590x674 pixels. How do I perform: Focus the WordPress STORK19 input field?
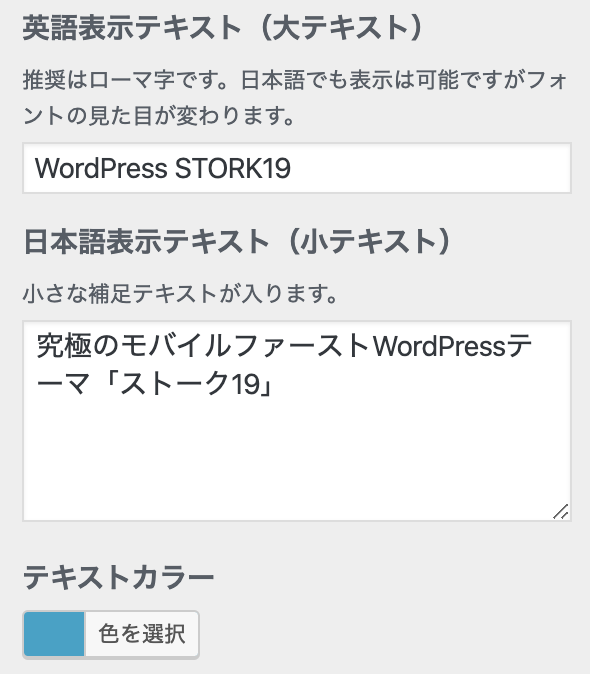(x=297, y=168)
